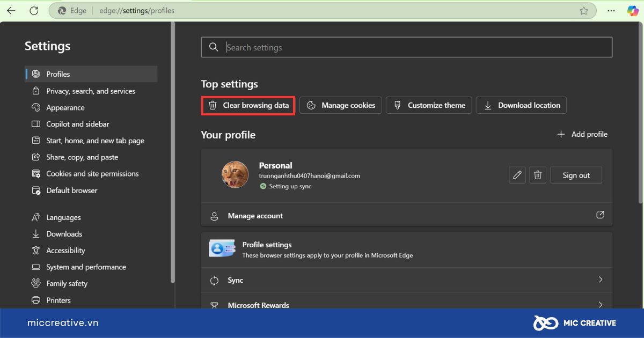The image size is (644, 338).
Task: Click the Clear browsing data button
Action: click(248, 105)
